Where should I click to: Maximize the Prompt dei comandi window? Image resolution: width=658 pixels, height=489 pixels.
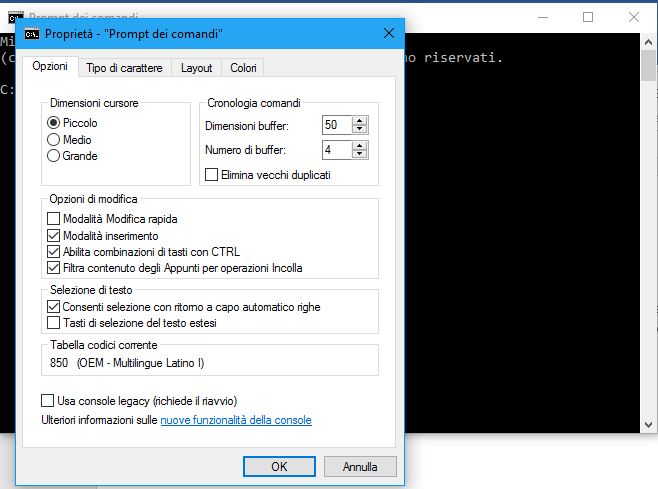coord(588,16)
